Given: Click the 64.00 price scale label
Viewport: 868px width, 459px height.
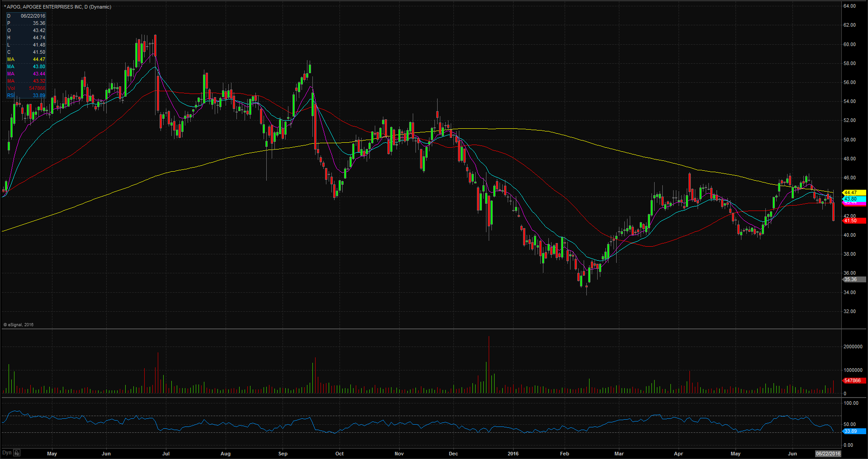Looking at the screenshot, I should point(849,6).
